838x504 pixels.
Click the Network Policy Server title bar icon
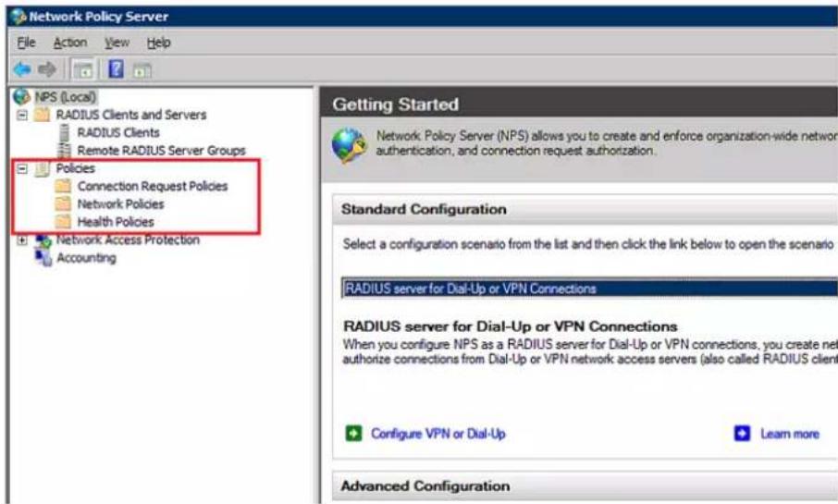pyautogui.click(x=18, y=17)
